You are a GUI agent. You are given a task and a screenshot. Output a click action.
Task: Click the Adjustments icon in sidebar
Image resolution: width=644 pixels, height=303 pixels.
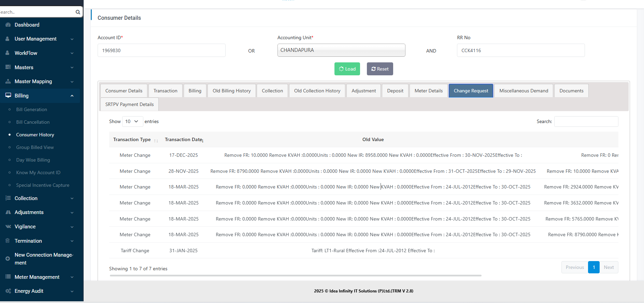click(x=8, y=212)
